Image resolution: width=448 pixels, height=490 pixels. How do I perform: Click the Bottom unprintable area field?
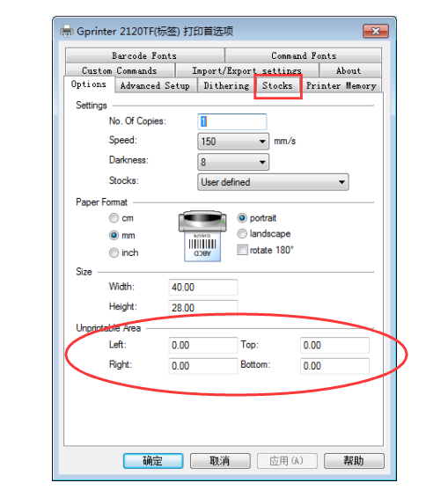pyautogui.click(x=334, y=366)
